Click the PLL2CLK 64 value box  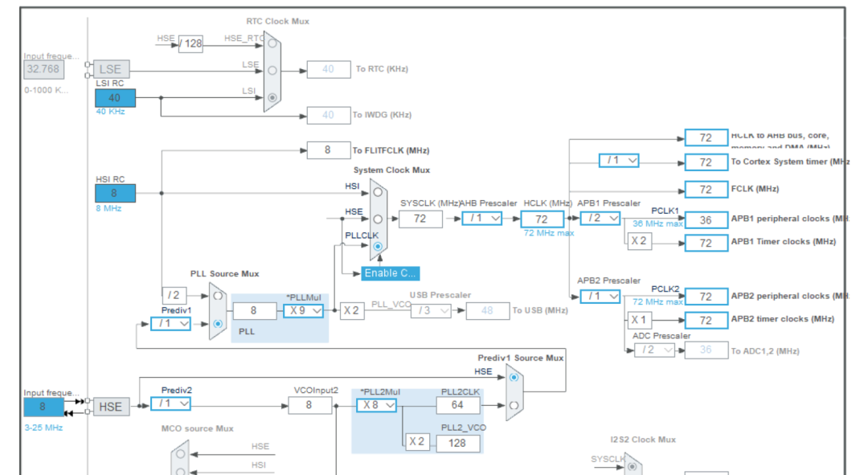(458, 405)
